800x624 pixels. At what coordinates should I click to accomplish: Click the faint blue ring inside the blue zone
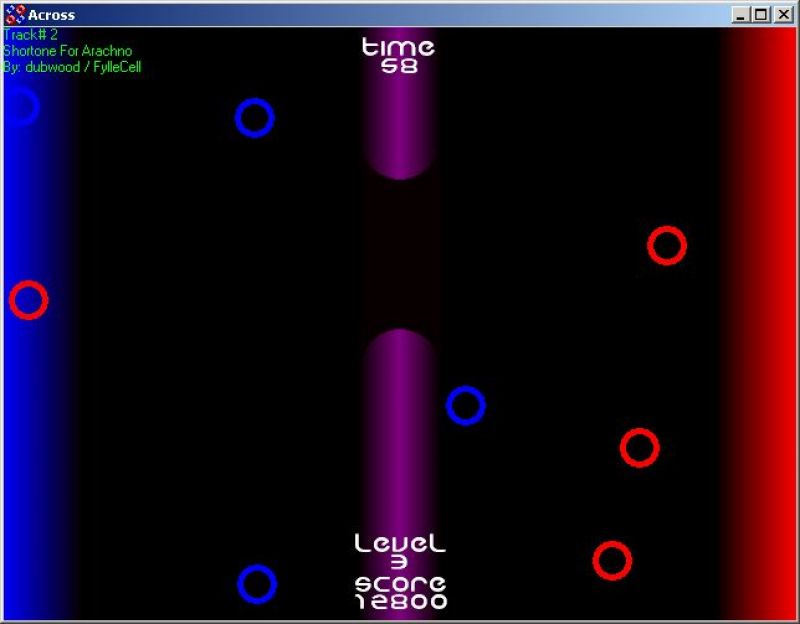(20, 107)
